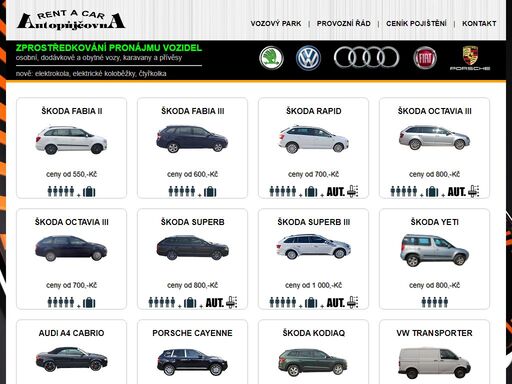The width and height of the screenshot is (512, 384).
Task: Open Škoda Rapid title link
Action: click(x=314, y=111)
